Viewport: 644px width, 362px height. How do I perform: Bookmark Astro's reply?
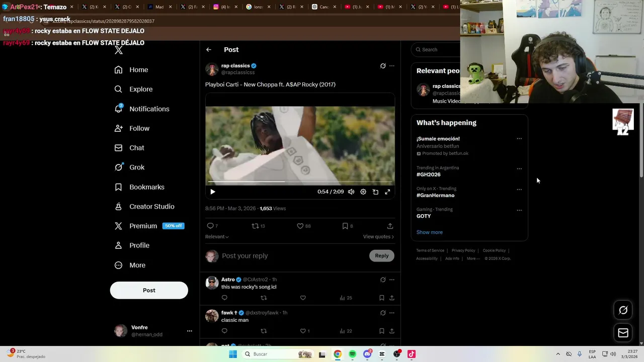(382, 298)
